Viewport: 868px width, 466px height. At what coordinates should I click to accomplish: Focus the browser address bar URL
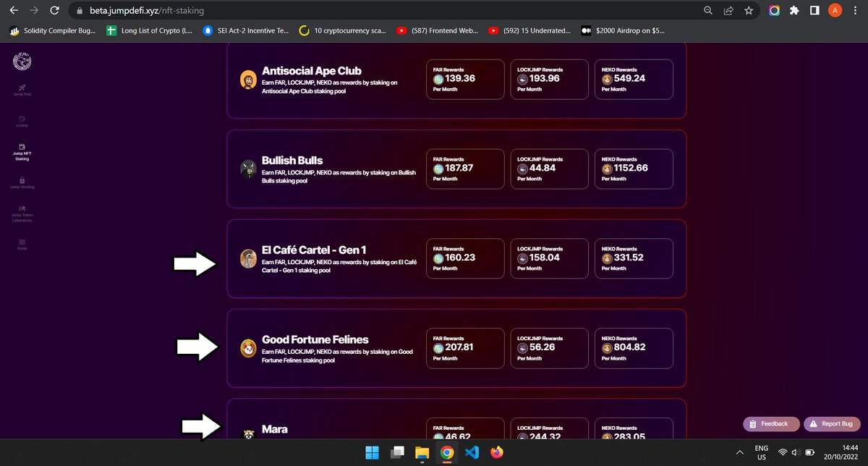point(147,12)
